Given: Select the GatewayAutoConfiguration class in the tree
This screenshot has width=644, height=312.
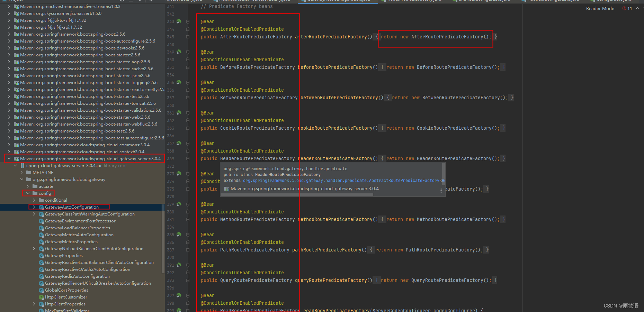Looking at the screenshot, I should (x=72, y=207).
